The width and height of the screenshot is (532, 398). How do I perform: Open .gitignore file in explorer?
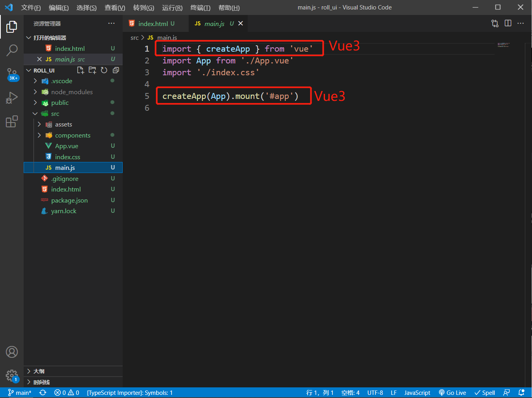tap(73, 179)
